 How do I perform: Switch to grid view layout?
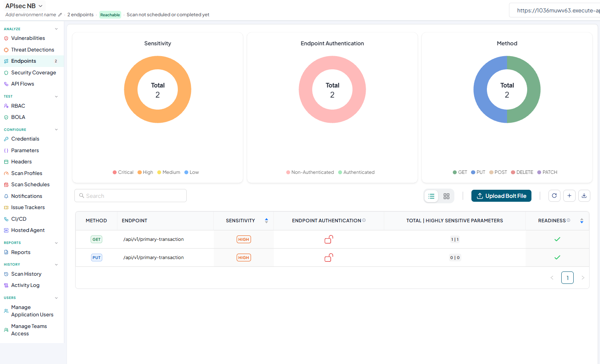[x=446, y=196]
